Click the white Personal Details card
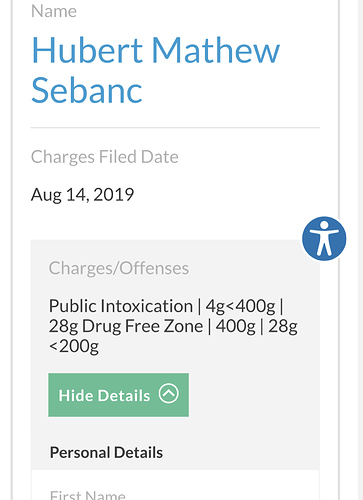This screenshot has height=500, width=363. point(175,485)
